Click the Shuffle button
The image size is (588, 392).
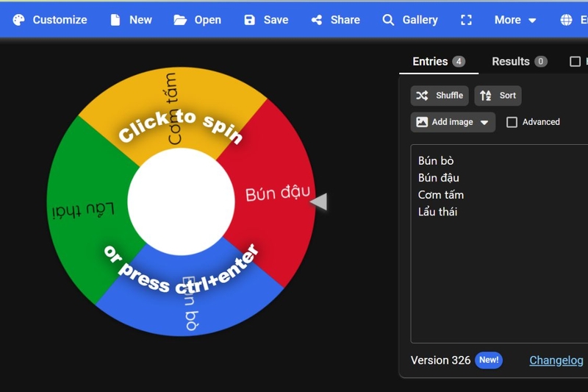440,96
